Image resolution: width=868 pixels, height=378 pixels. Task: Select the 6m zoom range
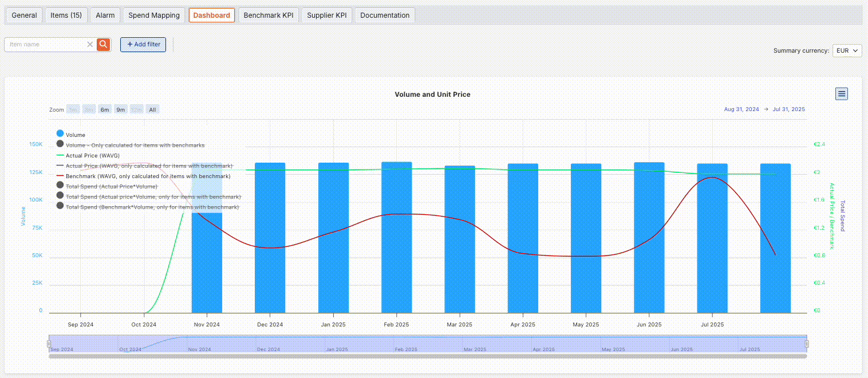(105, 109)
